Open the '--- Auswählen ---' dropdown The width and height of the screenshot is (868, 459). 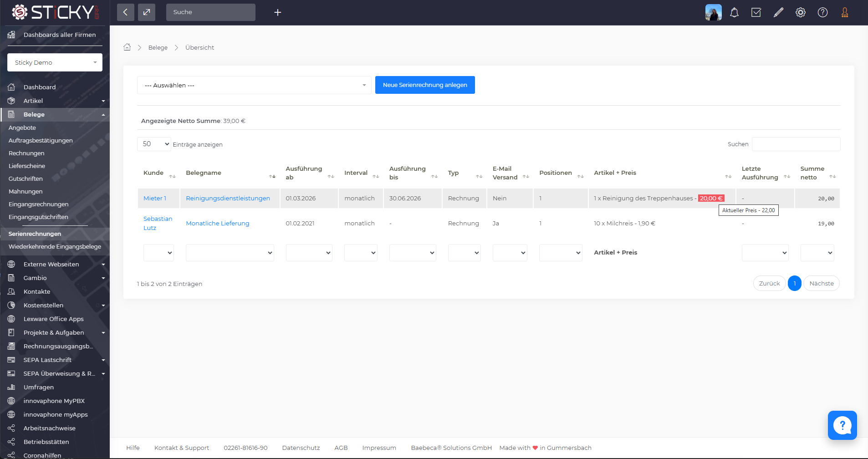[254, 85]
